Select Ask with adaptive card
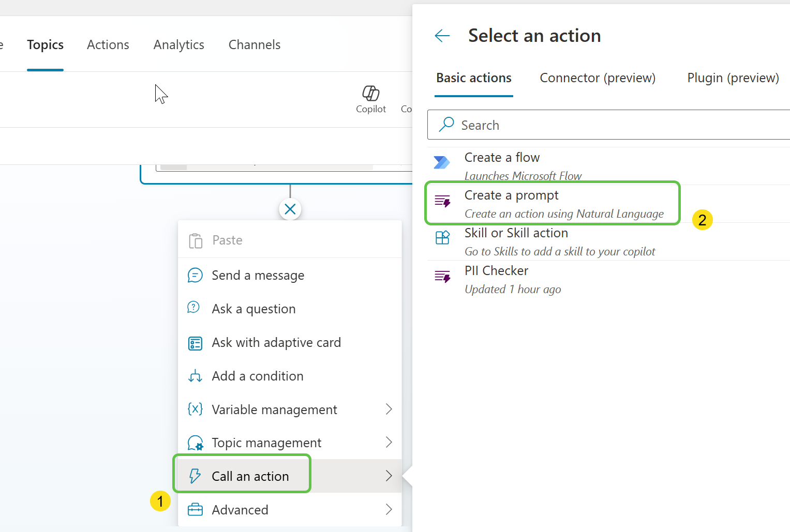Image resolution: width=790 pixels, height=532 pixels. click(x=276, y=343)
